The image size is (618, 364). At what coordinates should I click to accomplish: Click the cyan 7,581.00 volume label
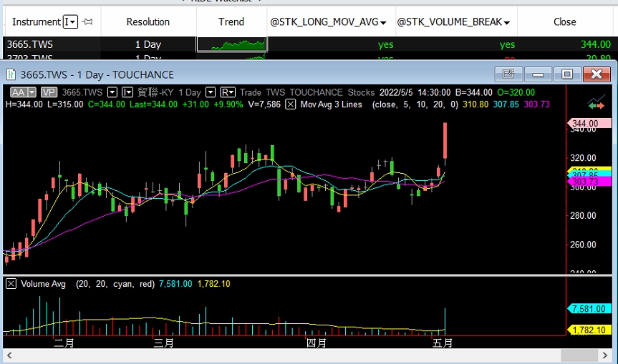(589, 309)
